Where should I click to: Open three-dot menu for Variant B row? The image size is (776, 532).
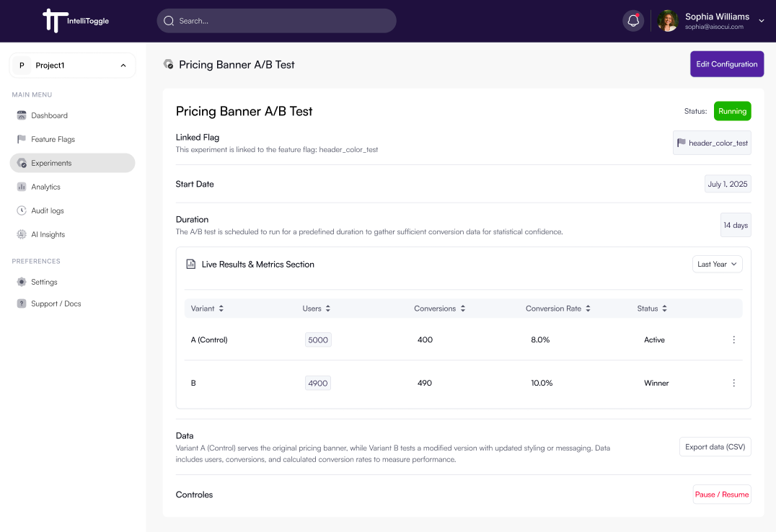click(x=733, y=384)
